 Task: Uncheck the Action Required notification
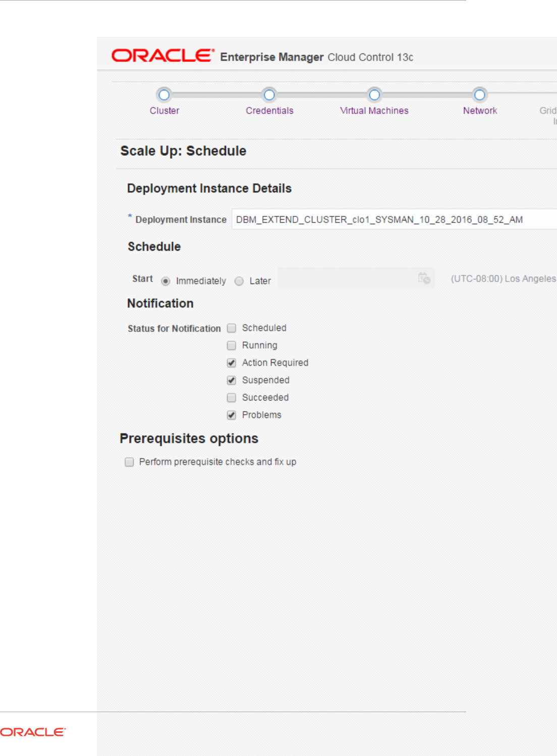click(232, 363)
